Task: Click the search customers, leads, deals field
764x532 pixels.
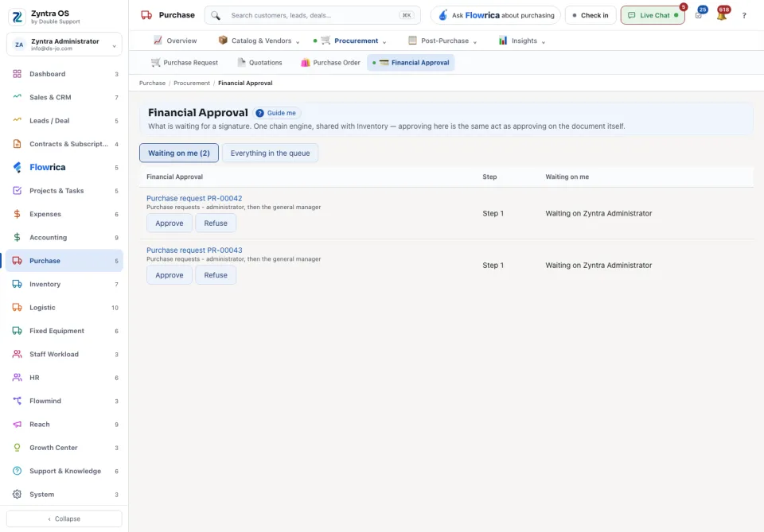Action: pyautogui.click(x=312, y=16)
